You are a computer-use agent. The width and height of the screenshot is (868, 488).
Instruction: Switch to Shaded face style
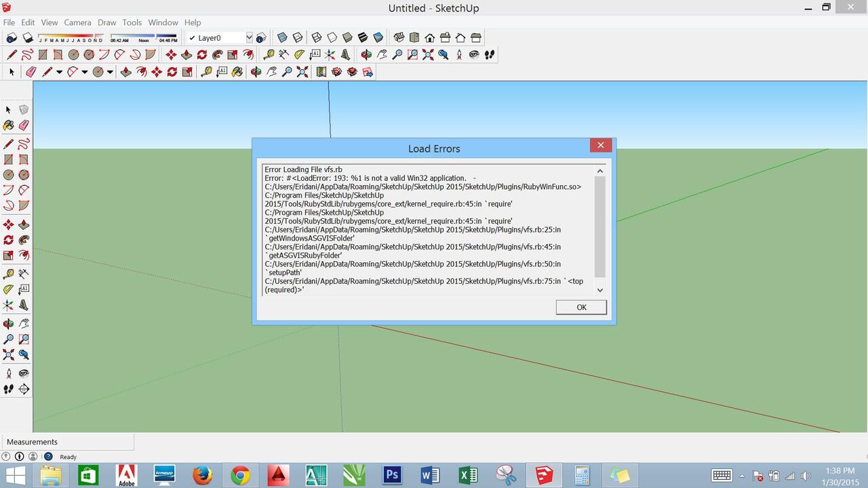347,37
